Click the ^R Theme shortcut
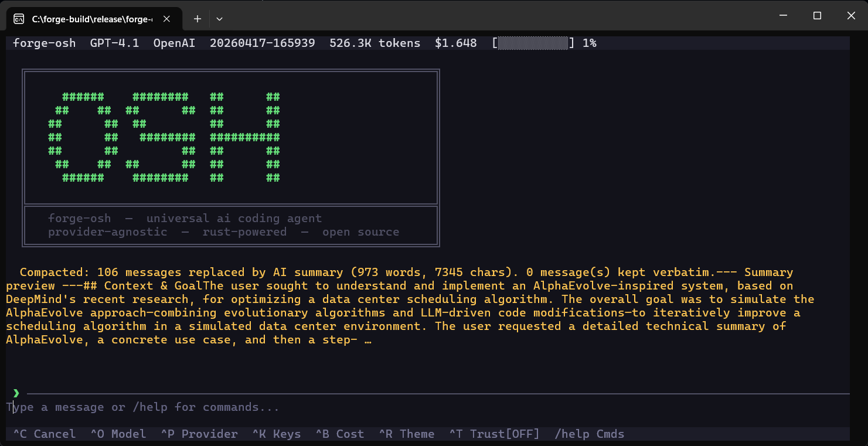Image resolution: width=868 pixels, height=446 pixels. click(x=407, y=434)
